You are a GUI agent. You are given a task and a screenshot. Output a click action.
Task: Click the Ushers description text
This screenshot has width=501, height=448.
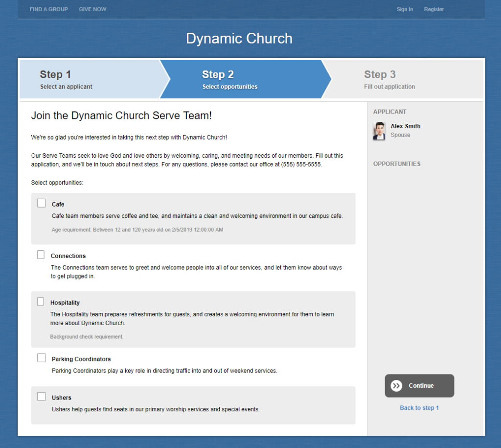pos(156,409)
